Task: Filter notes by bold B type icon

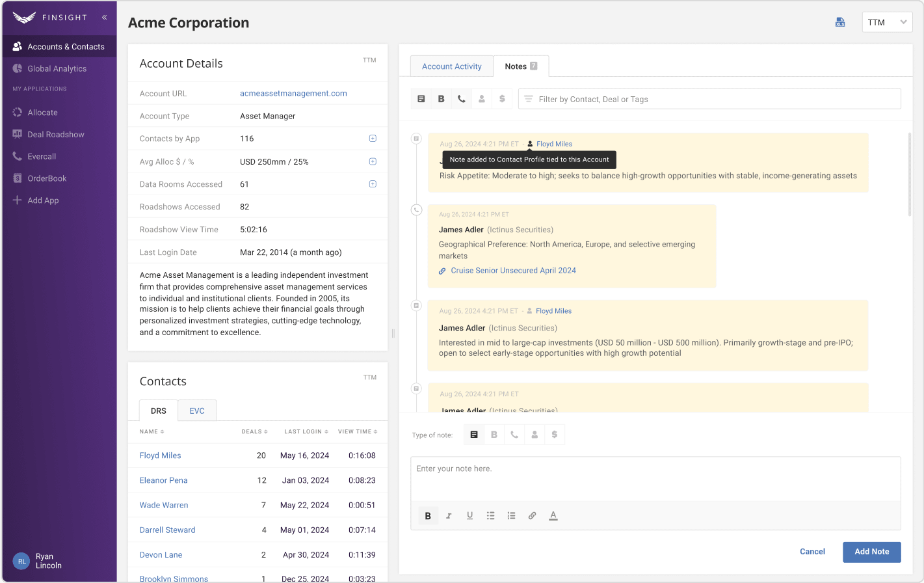Action: (441, 99)
